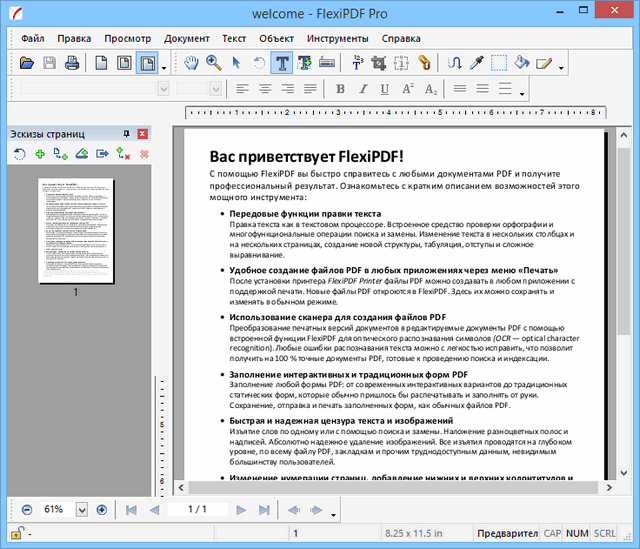Zoom out with the minus button
Screen dimensions: 640x549
[27, 509]
